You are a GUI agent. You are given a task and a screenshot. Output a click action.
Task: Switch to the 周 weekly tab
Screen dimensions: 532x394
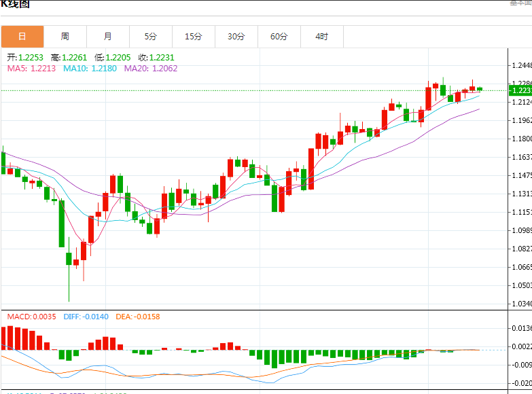(x=65, y=37)
